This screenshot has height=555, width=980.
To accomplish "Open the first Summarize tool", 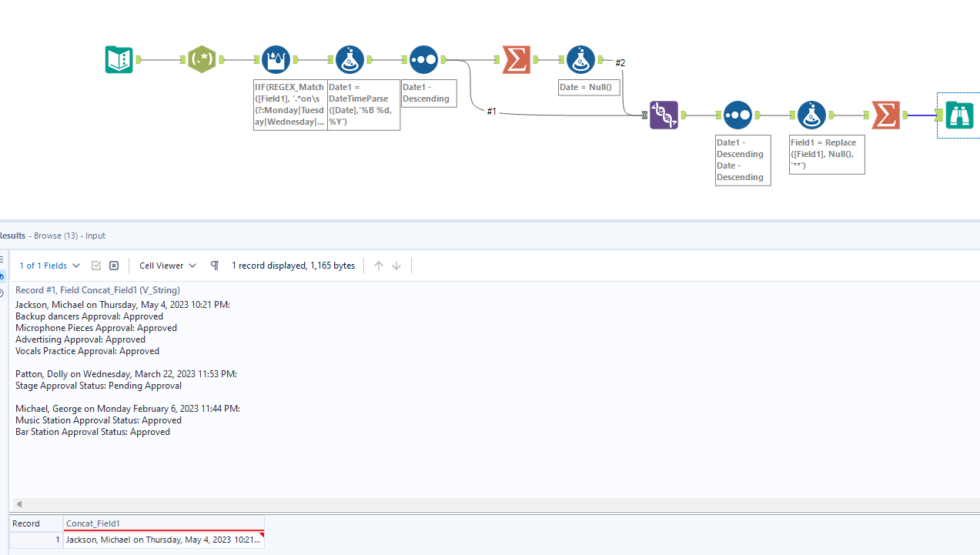I will coord(516,59).
